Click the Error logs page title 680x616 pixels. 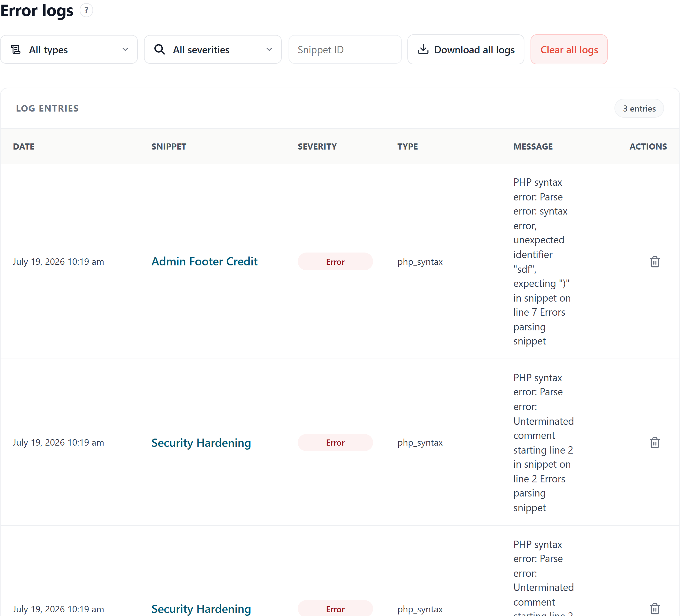point(37,10)
